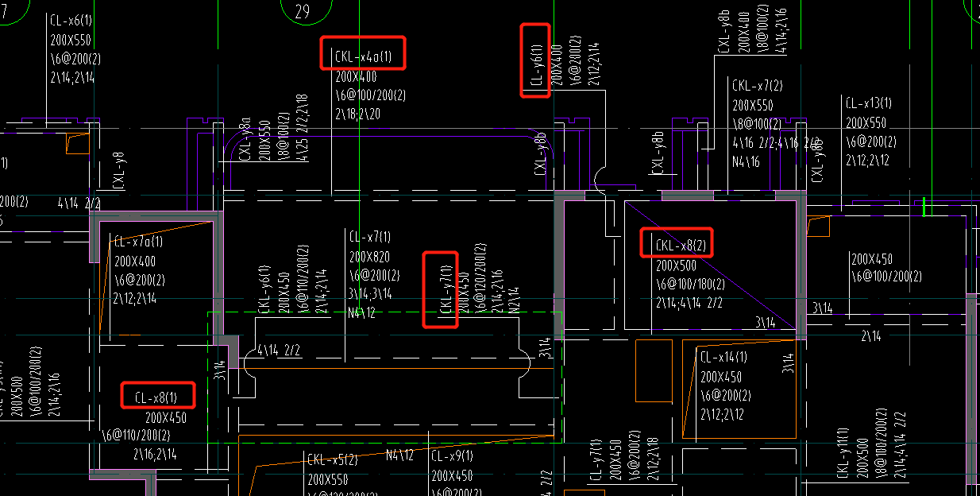
Task: Select the CL-x8(1) beam label
Action: (x=156, y=397)
